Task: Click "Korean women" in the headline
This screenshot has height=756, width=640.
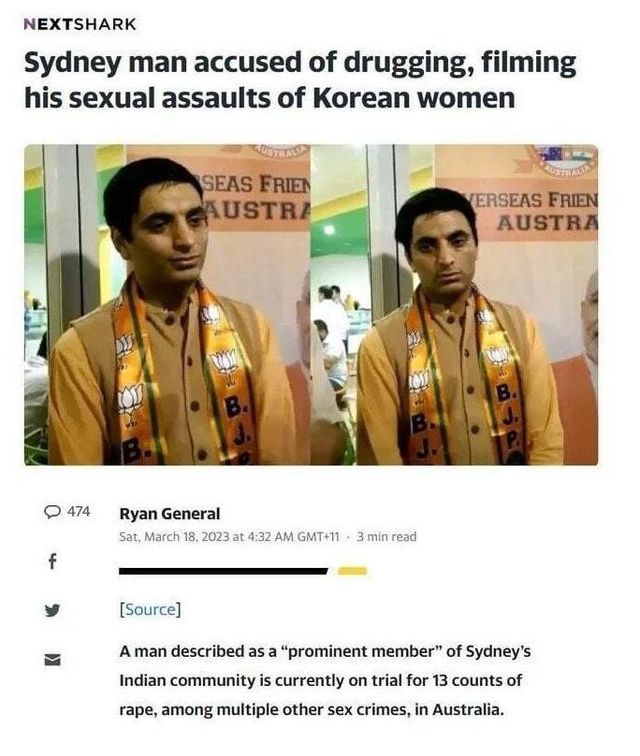Action: coord(414,98)
